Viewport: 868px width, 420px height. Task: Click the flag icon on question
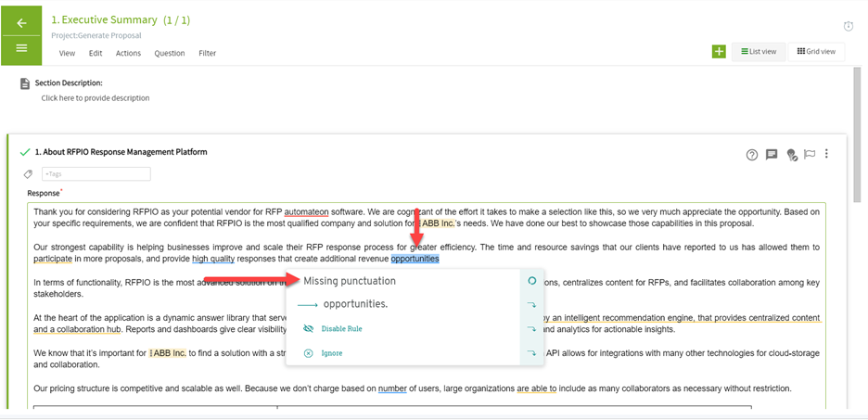pyautogui.click(x=810, y=155)
